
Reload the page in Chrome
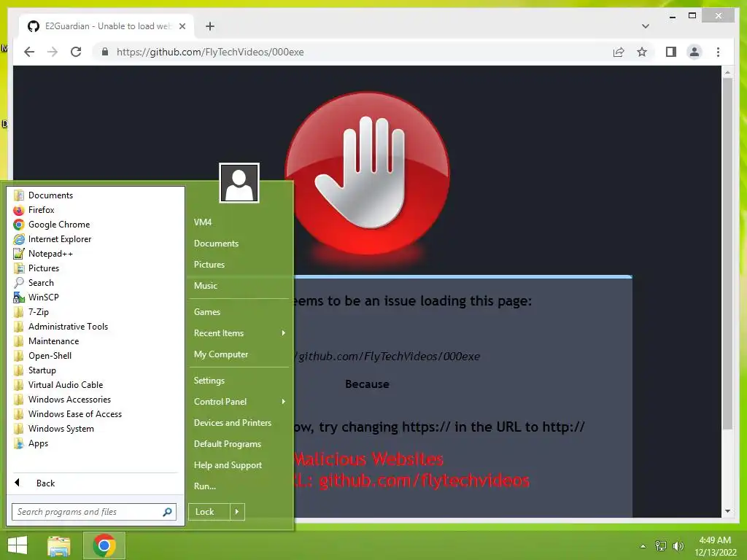76,52
